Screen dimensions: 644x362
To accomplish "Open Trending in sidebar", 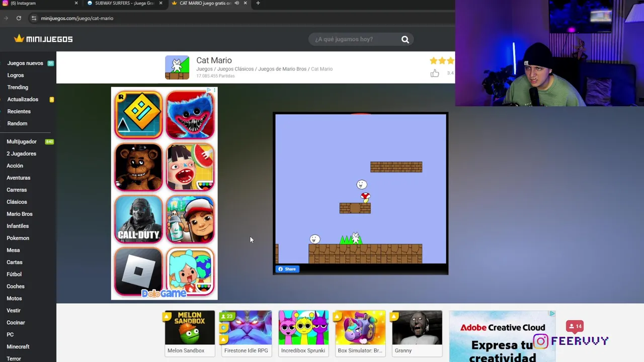I will point(18,87).
